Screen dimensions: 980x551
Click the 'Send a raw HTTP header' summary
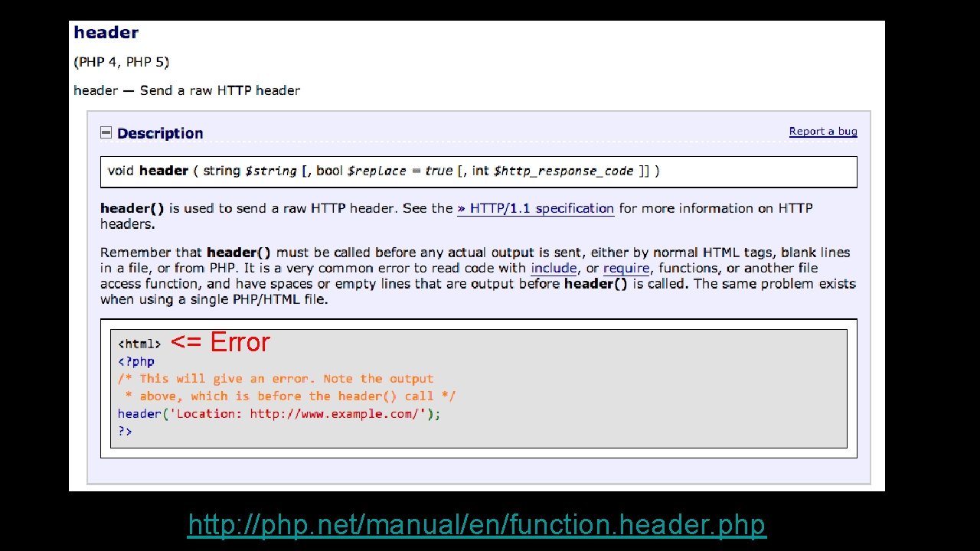coord(220,90)
